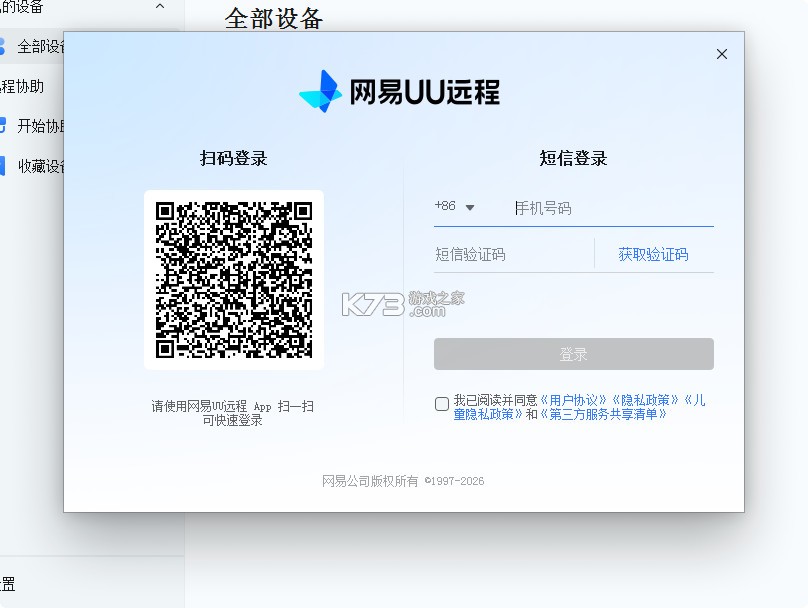Click the 扫码登录 heading
Image resolution: width=808 pixels, height=608 pixels.
233,158
